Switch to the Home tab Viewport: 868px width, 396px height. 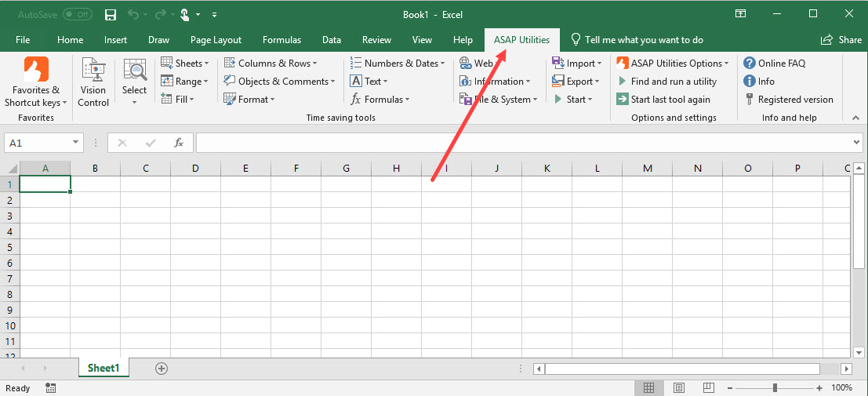[71, 40]
